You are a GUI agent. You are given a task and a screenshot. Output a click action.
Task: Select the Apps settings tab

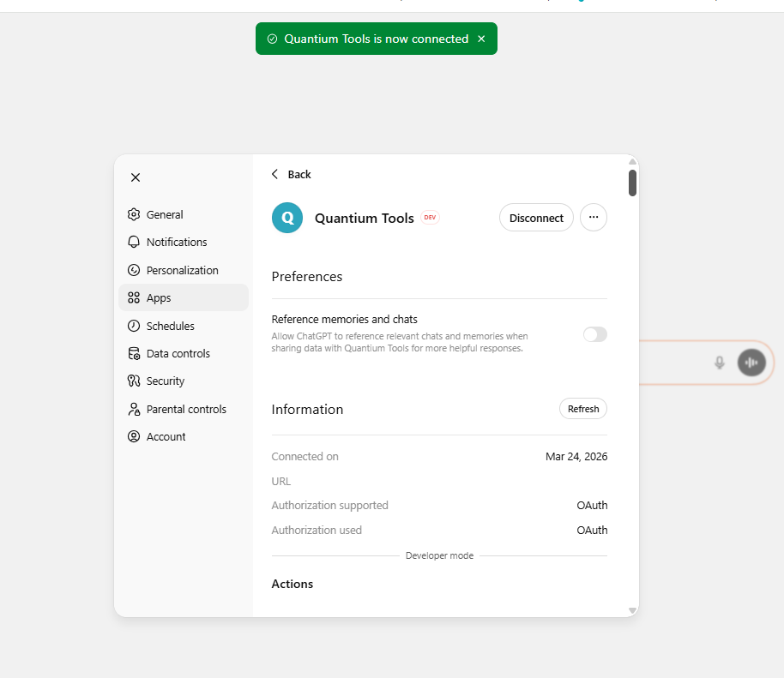tap(184, 297)
